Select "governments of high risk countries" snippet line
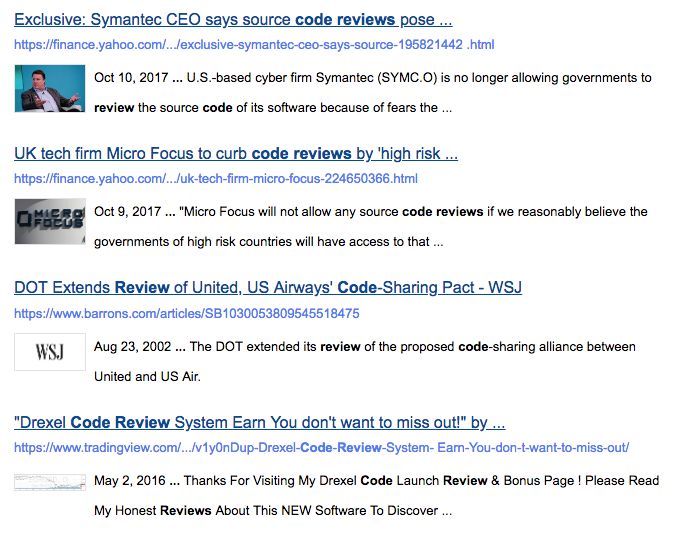The height and width of the screenshot is (537, 678). pyautogui.click(x=269, y=242)
